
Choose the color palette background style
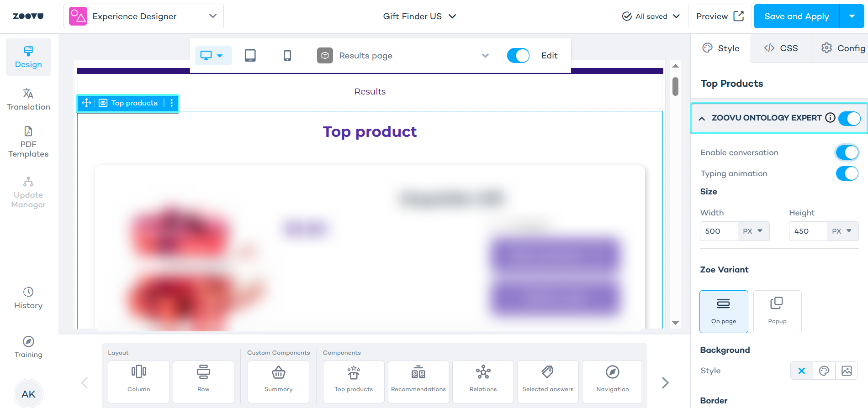coord(824,371)
